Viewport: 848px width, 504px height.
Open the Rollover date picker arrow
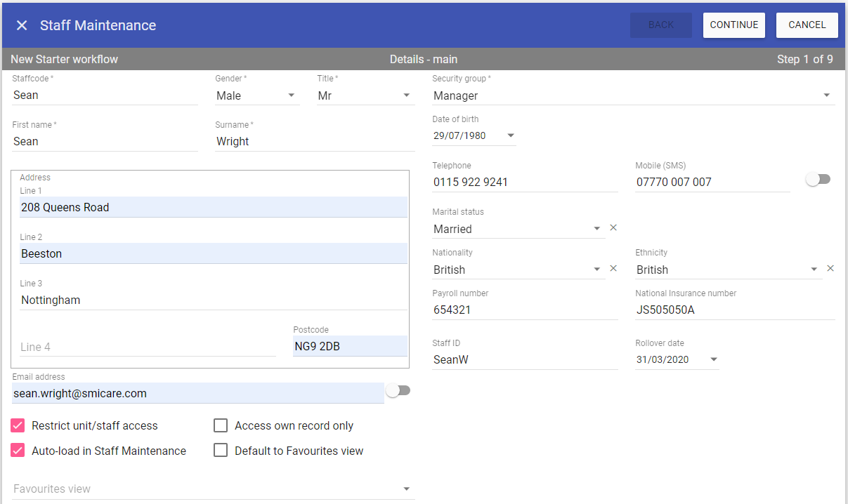click(714, 359)
